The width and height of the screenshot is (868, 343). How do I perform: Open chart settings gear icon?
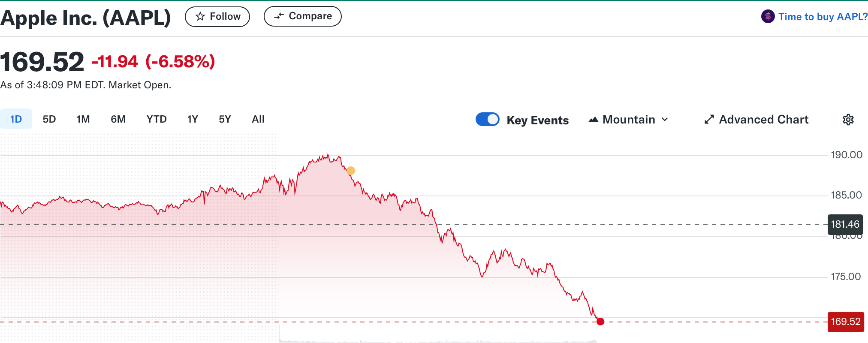pyautogui.click(x=848, y=120)
